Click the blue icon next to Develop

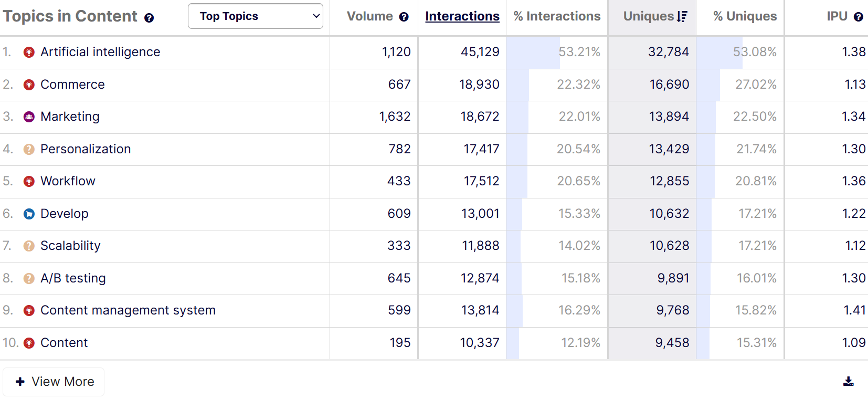29,214
